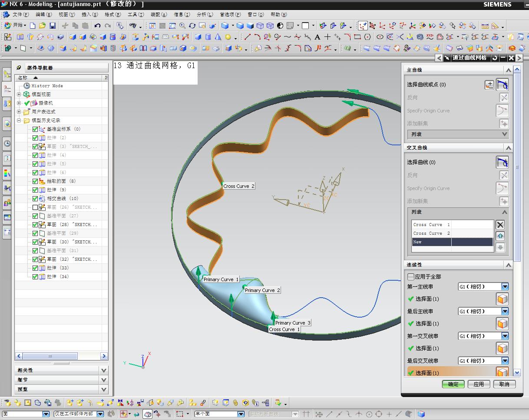529x420 pixels.
Task: Uncheck the 相交曲线 (10) feature checkbox
Action: click(35, 198)
